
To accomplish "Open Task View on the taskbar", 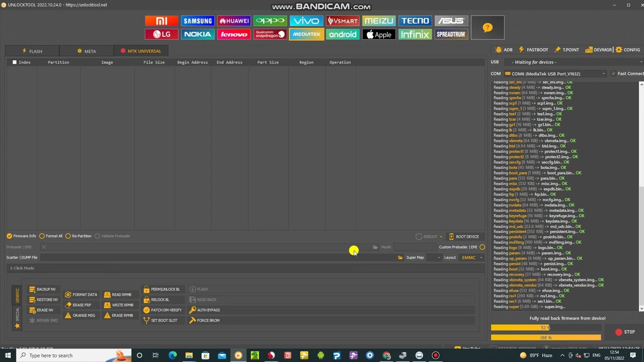I will click(156, 355).
